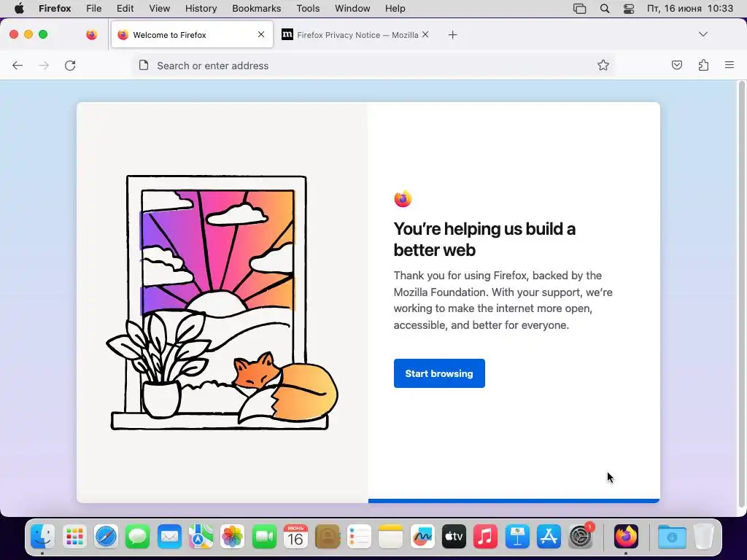This screenshot has width=747, height=560.
Task: Open Firefox View pinned tab icon
Action: coord(91,34)
